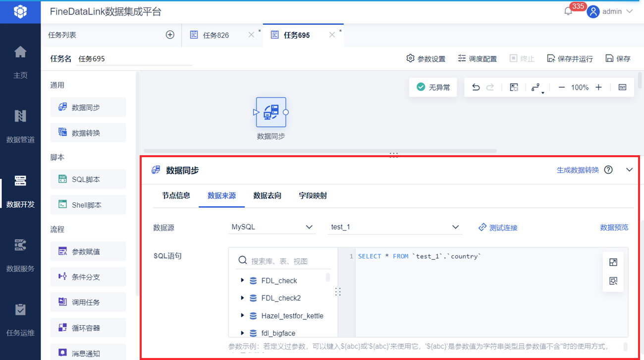Click the 任务名 input field
Image resolution: width=644 pixels, height=360 pixels.
click(x=134, y=59)
